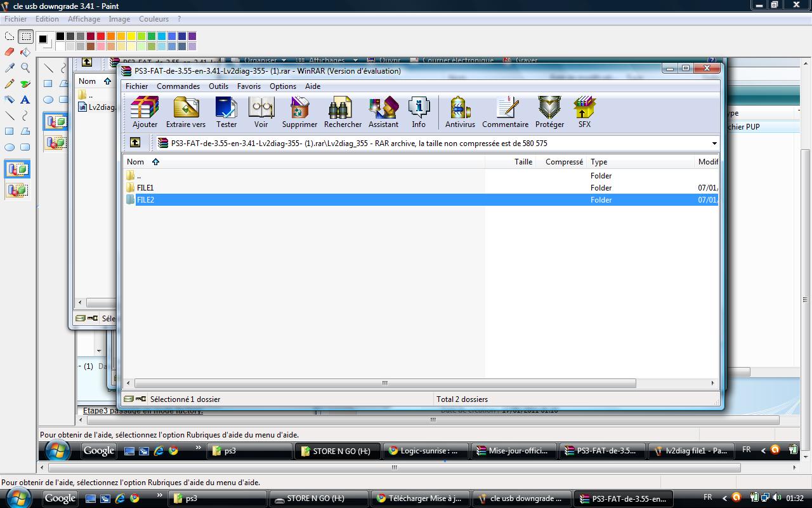This screenshot has width=812, height=508.
Task: Run the Tester archive icon
Action: 226,112
